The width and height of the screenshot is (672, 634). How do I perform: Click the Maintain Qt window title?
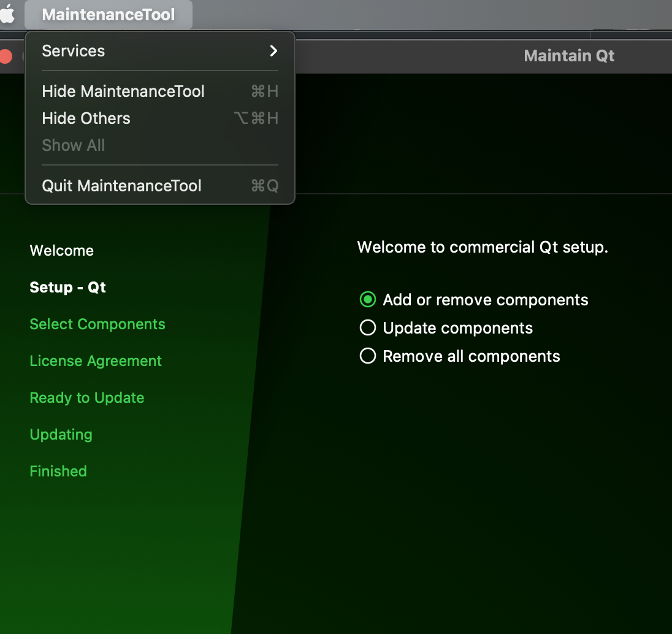tap(569, 56)
